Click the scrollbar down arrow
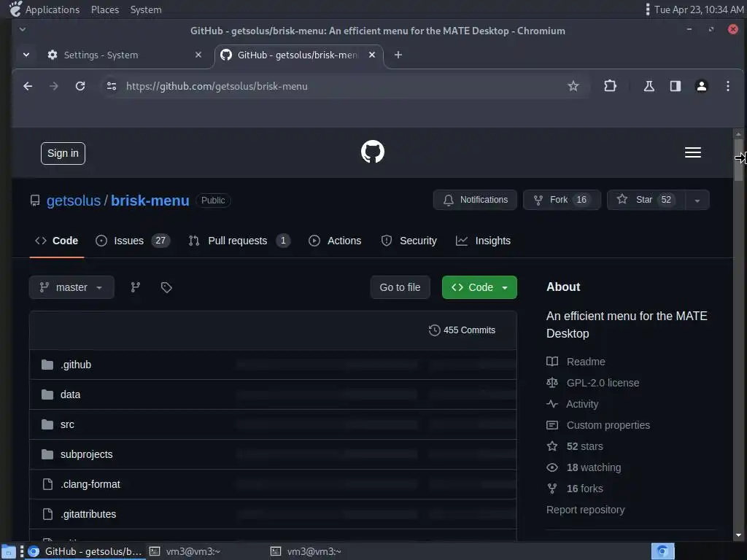 738,535
